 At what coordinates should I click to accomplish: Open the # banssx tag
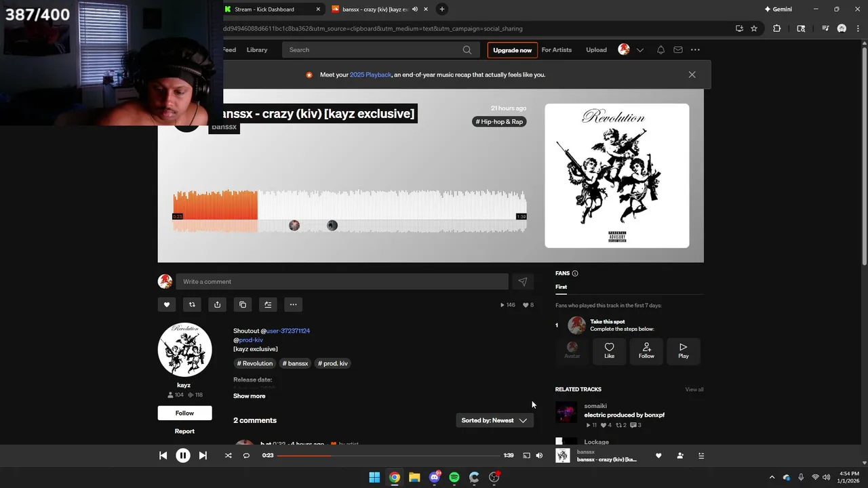pyautogui.click(x=295, y=363)
